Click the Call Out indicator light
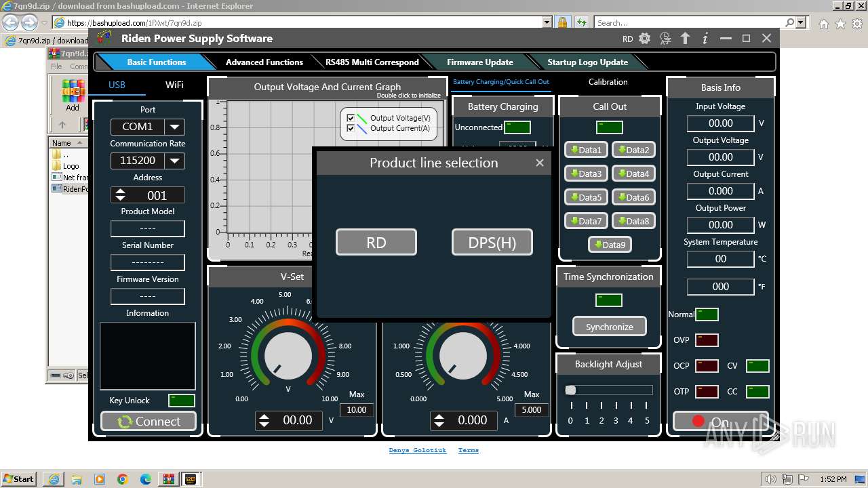The width and height of the screenshot is (868, 488). (x=609, y=127)
